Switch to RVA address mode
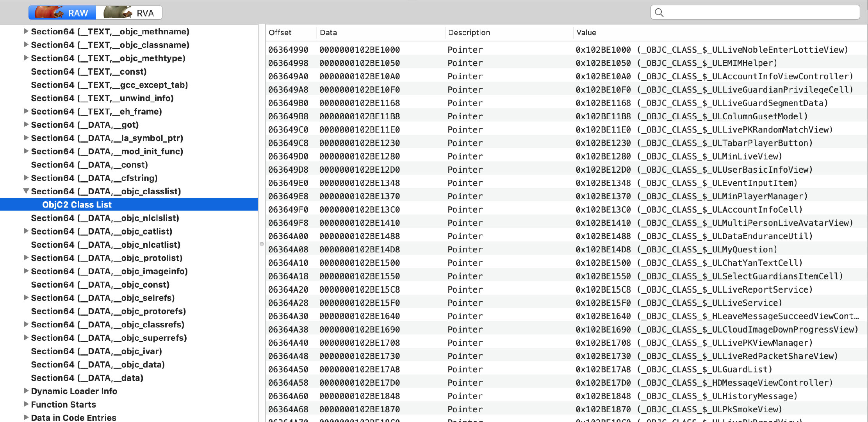Viewport: 868px width, 422px height. [129, 13]
